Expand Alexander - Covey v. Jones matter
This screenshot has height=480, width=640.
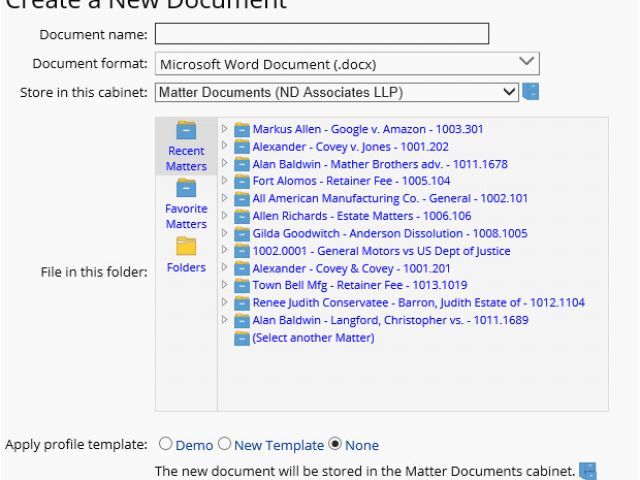tap(224, 145)
